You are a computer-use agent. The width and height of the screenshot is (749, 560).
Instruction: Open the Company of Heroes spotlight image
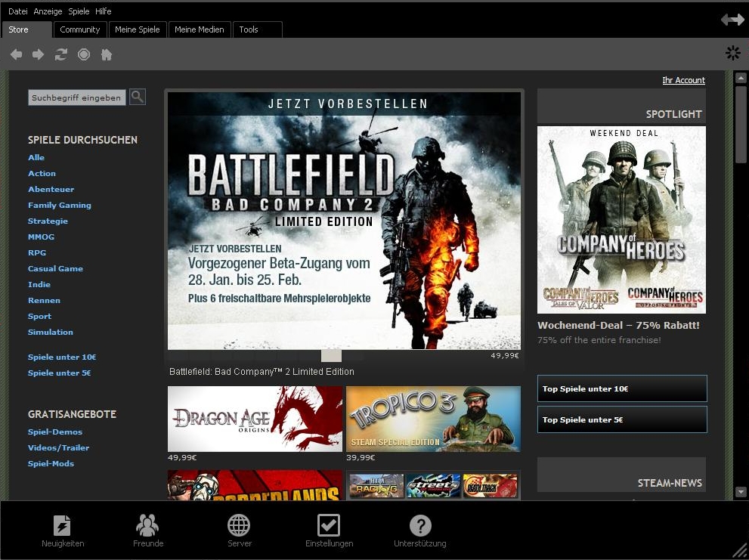point(621,220)
